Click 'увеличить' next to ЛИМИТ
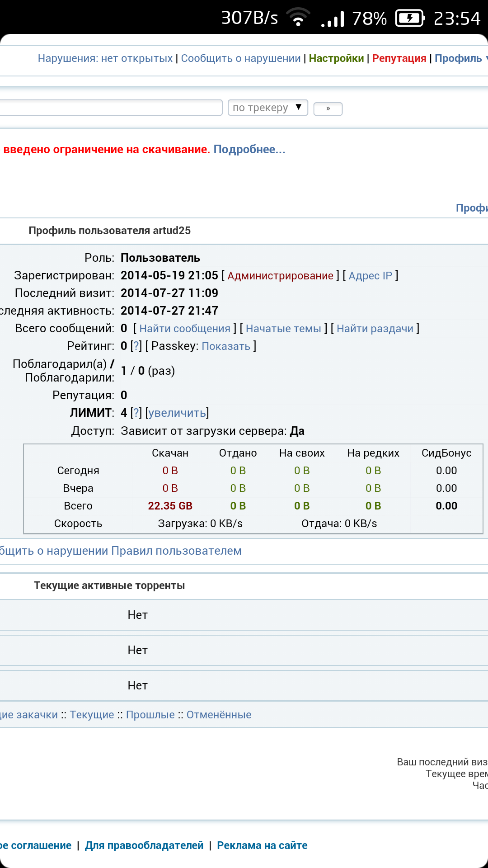The image size is (488, 868). (x=177, y=413)
